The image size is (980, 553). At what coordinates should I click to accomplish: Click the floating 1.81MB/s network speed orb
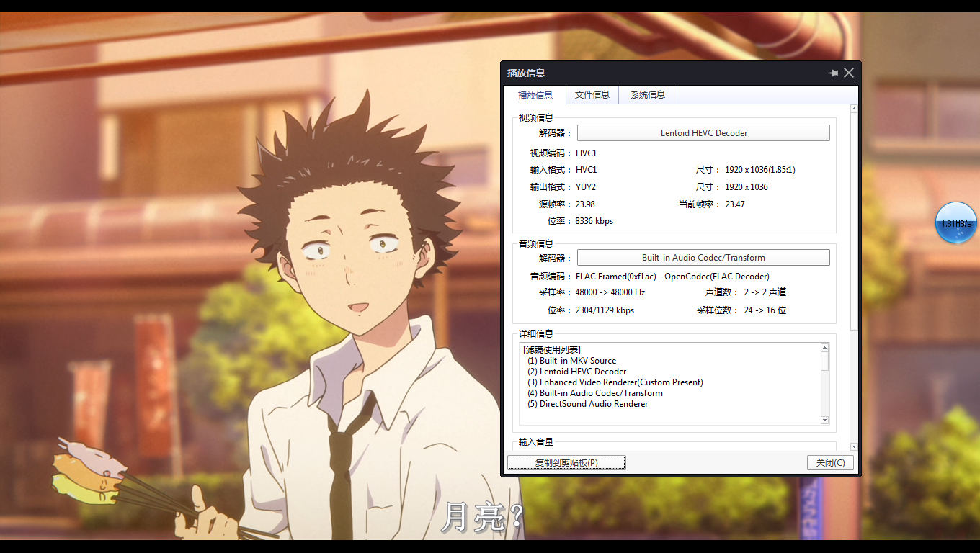coord(955,223)
